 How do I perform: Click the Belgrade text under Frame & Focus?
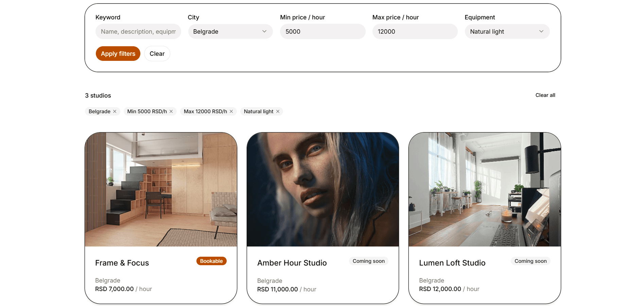pyautogui.click(x=108, y=280)
